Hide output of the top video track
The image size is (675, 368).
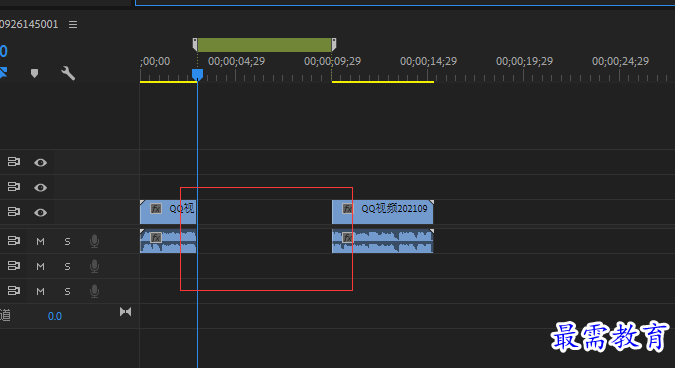[40, 162]
